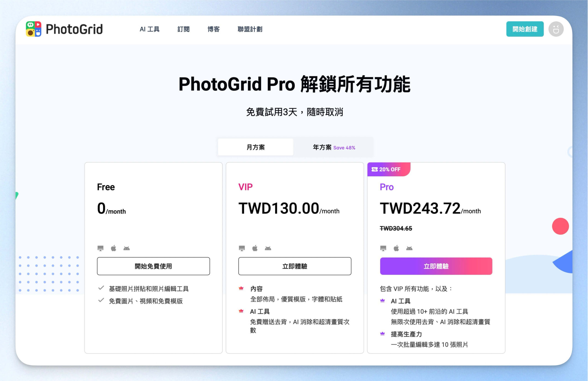Click gradient 立即體驗 button in Pro card
The width and height of the screenshot is (588, 381).
[x=436, y=266]
